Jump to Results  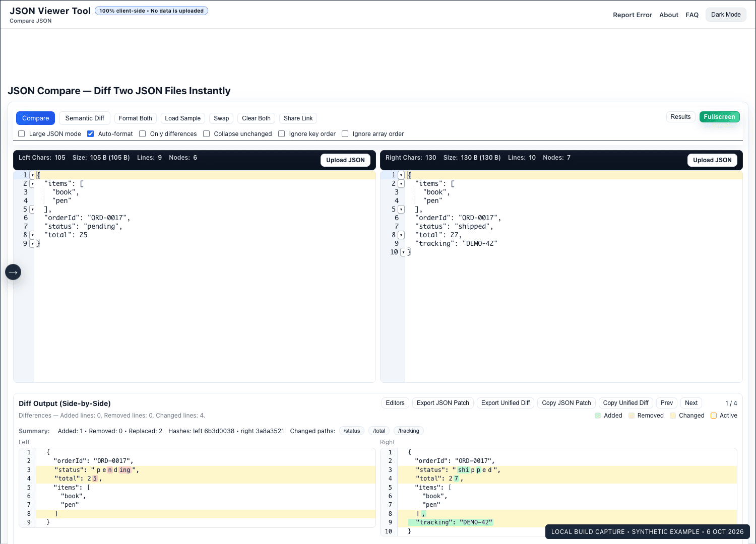tap(680, 117)
